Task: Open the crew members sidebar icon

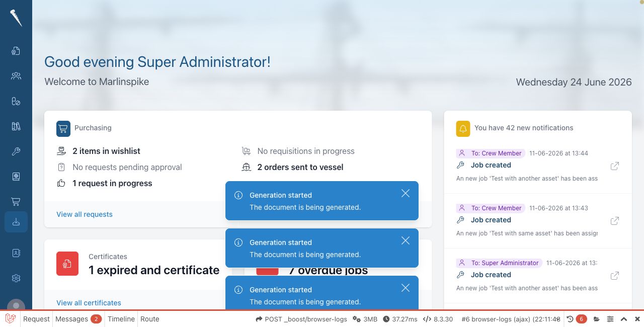Action: [x=16, y=76]
